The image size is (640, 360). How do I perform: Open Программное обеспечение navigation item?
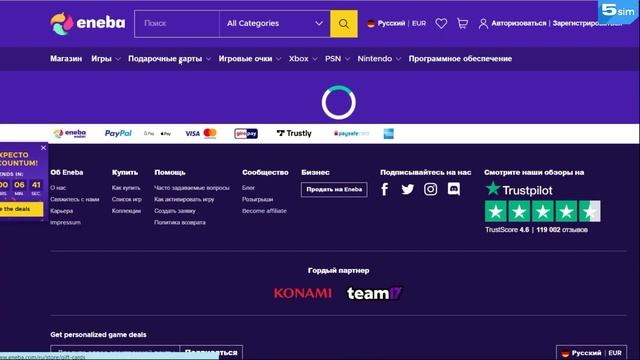pyautogui.click(x=460, y=59)
